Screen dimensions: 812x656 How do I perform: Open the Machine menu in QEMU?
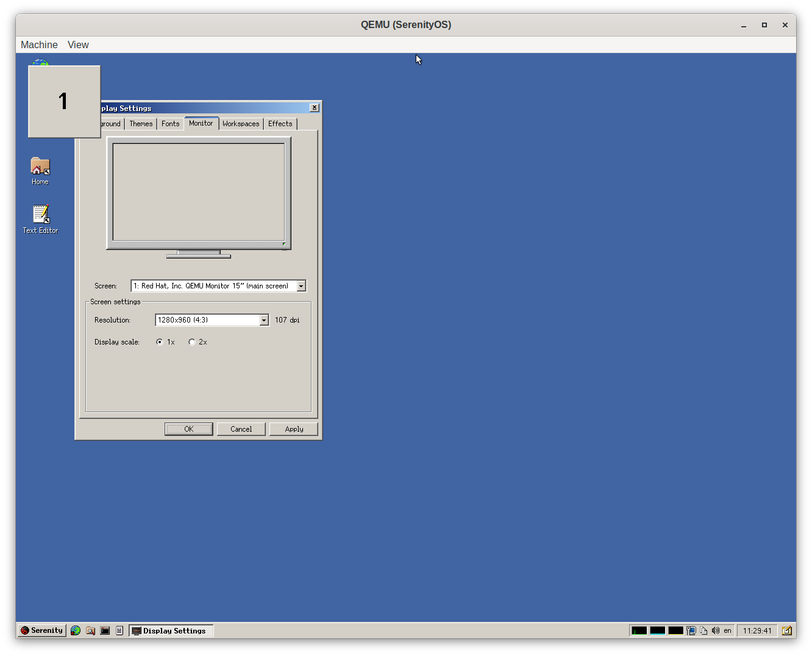(x=39, y=45)
